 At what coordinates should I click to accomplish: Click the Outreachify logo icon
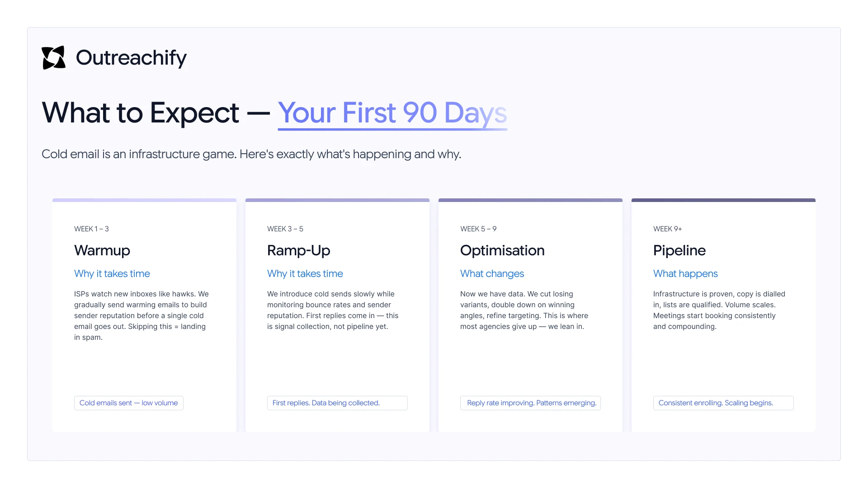(53, 58)
